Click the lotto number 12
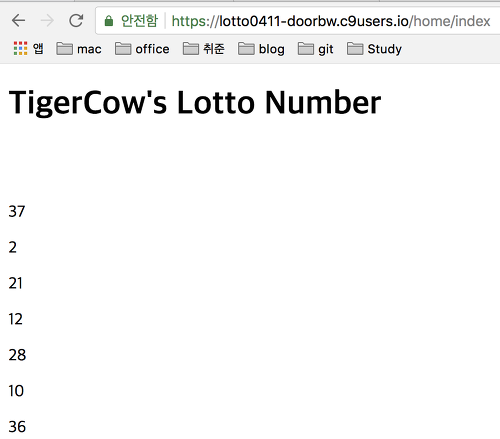The height and width of the screenshot is (439, 500). [16, 319]
